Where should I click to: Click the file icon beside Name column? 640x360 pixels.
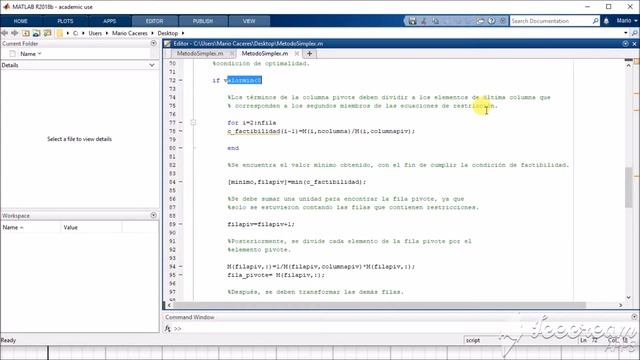[x=12, y=54]
